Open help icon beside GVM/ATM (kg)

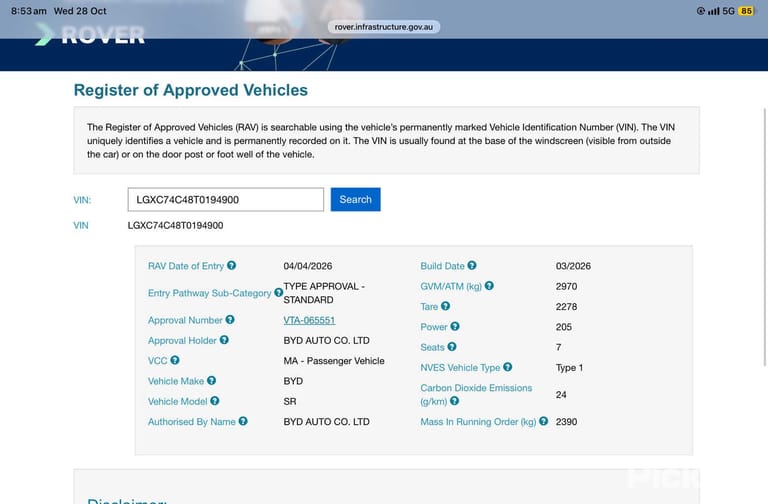tap(489, 286)
